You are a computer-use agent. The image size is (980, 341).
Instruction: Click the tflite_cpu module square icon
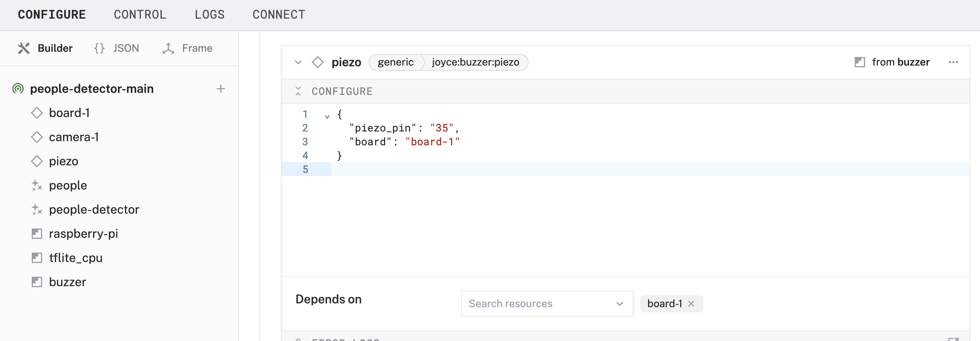[37, 258]
